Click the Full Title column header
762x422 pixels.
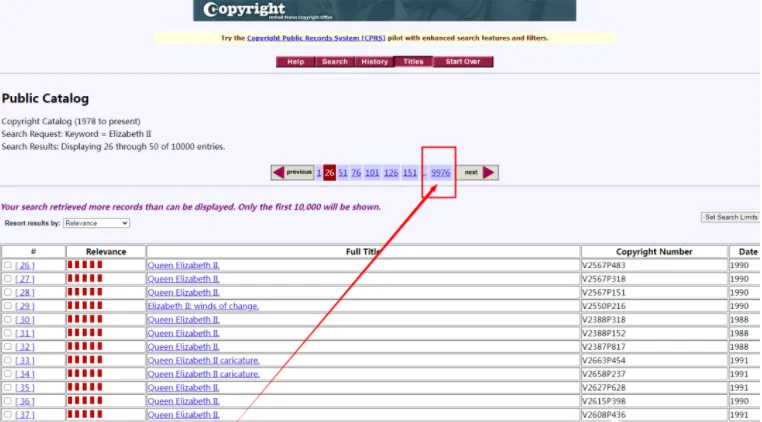(x=363, y=252)
